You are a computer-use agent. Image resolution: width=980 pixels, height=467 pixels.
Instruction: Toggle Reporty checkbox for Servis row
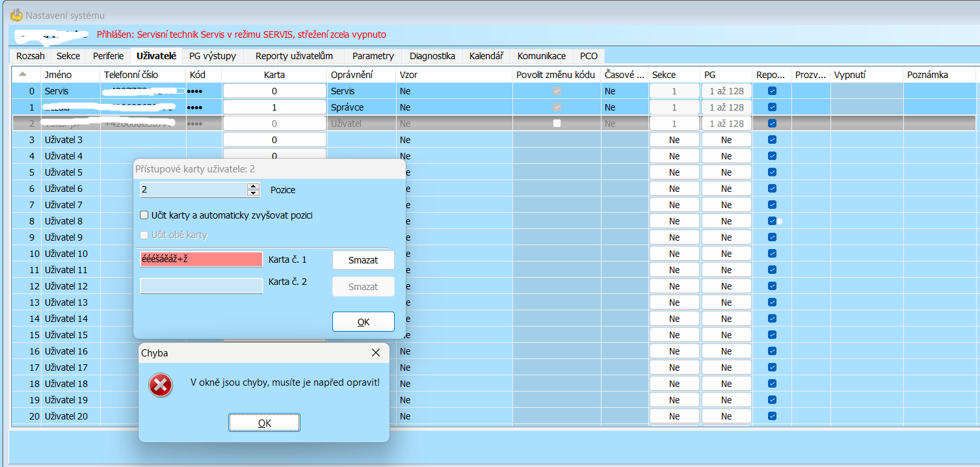tap(772, 91)
